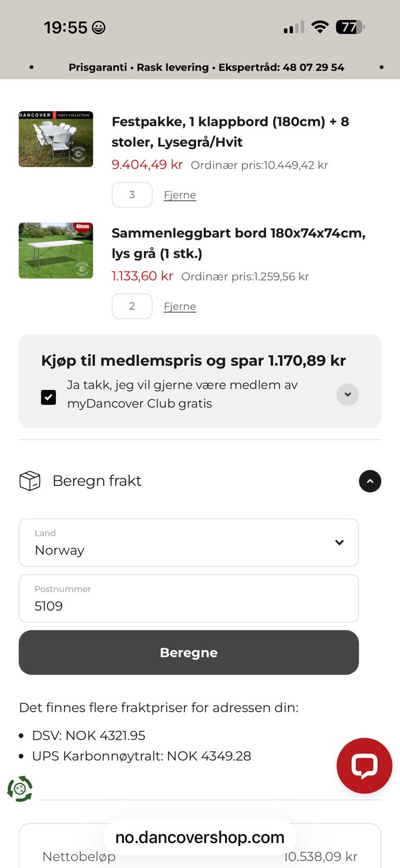Viewport: 400px width, 868px height.
Task: Tap the green recycle badge icon
Action: 20,788
